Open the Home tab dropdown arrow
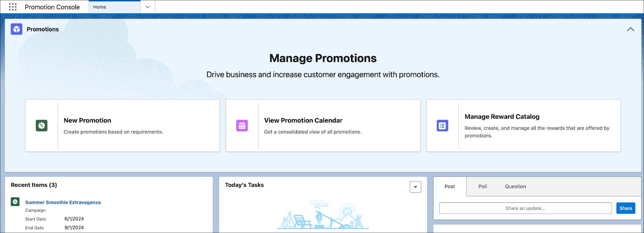 pyautogui.click(x=148, y=6)
